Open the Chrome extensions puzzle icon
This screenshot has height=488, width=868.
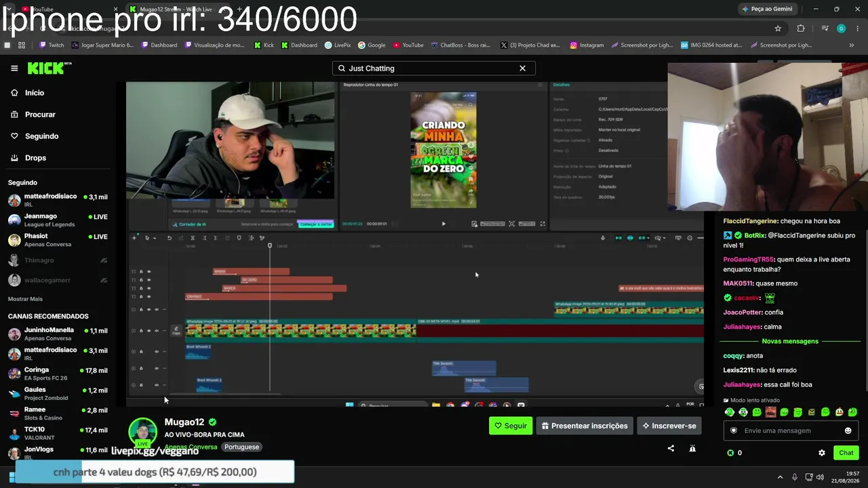coord(801,28)
